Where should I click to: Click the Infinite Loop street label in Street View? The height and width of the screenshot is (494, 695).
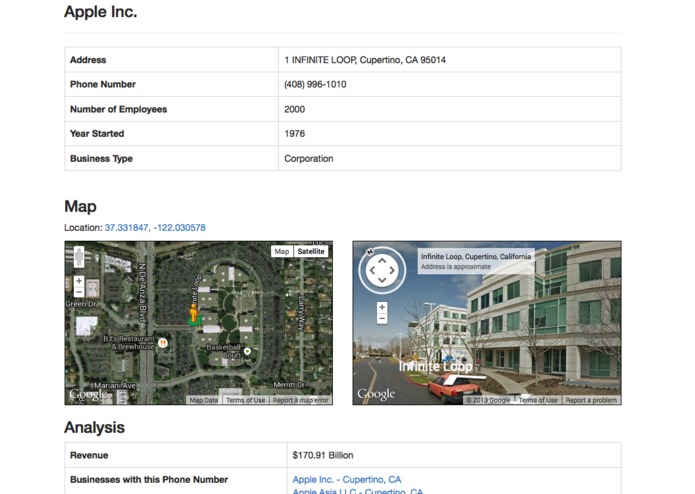(x=435, y=366)
